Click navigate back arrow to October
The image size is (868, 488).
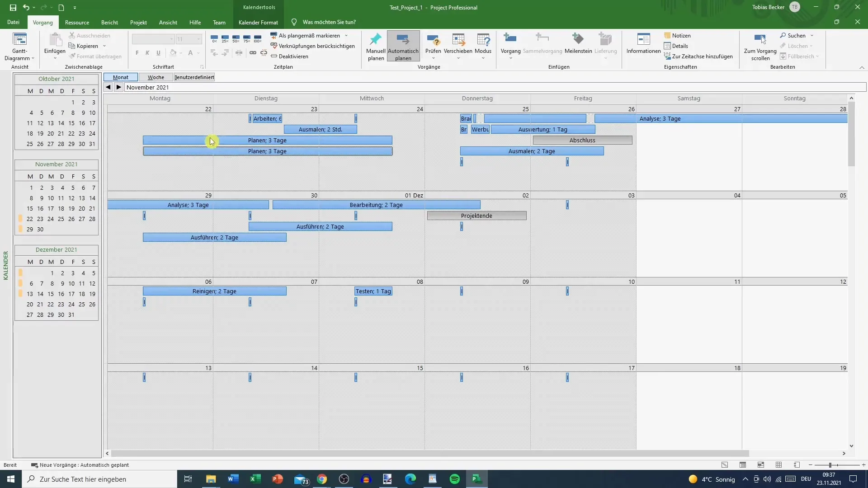pos(108,87)
